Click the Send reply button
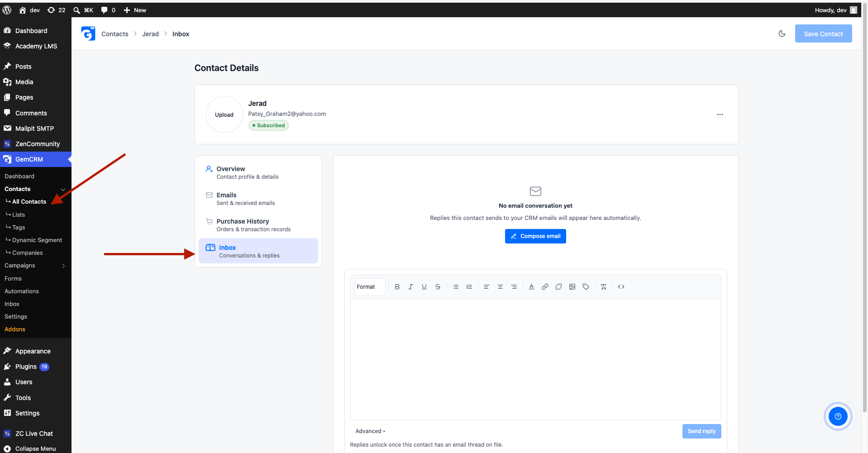Screen dimensions: 868x453 pos(701,431)
